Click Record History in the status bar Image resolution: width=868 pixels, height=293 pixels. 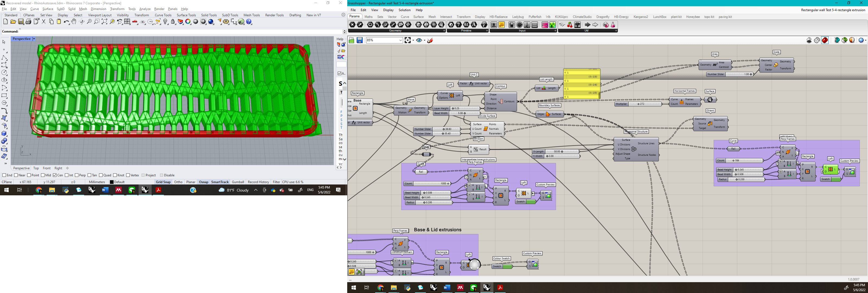click(258, 182)
